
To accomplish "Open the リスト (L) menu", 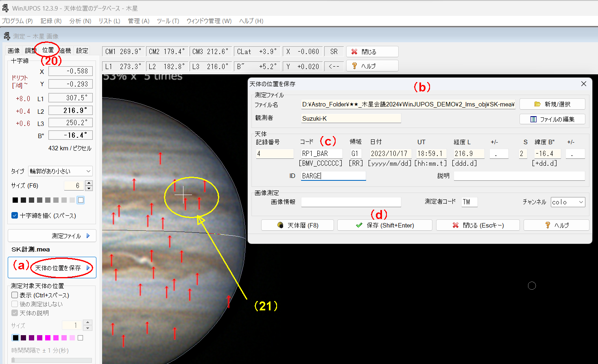I will (x=109, y=21).
